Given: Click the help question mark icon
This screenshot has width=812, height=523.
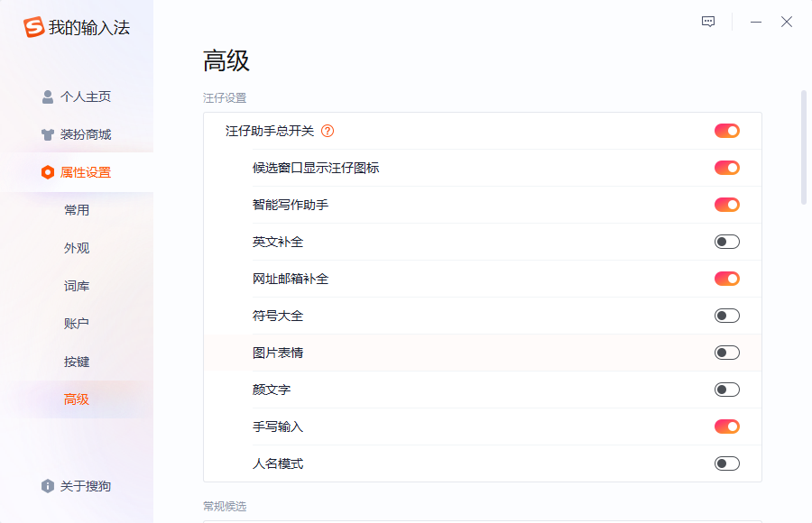Looking at the screenshot, I should [328, 131].
